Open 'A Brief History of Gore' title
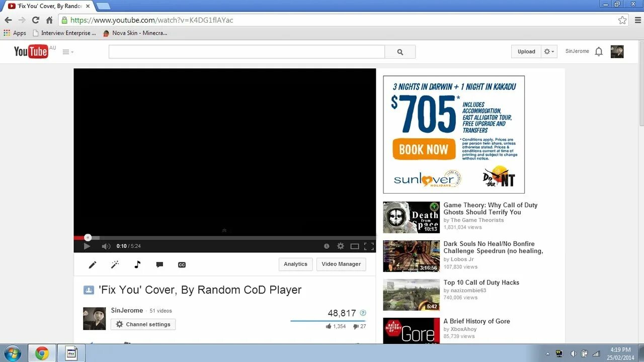Screen dimensions: 644x362 (476, 321)
